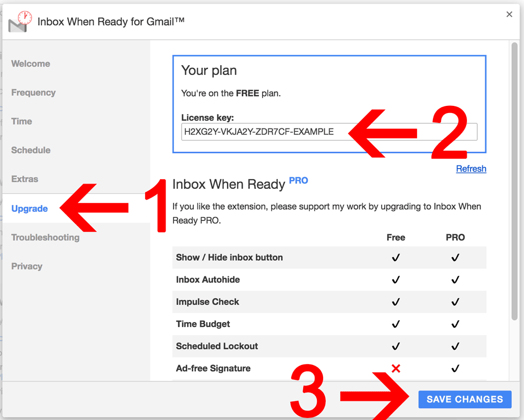Screen dimensions: 524x420
Task: Click the Save Changes button
Action: pyautogui.click(x=465, y=399)
